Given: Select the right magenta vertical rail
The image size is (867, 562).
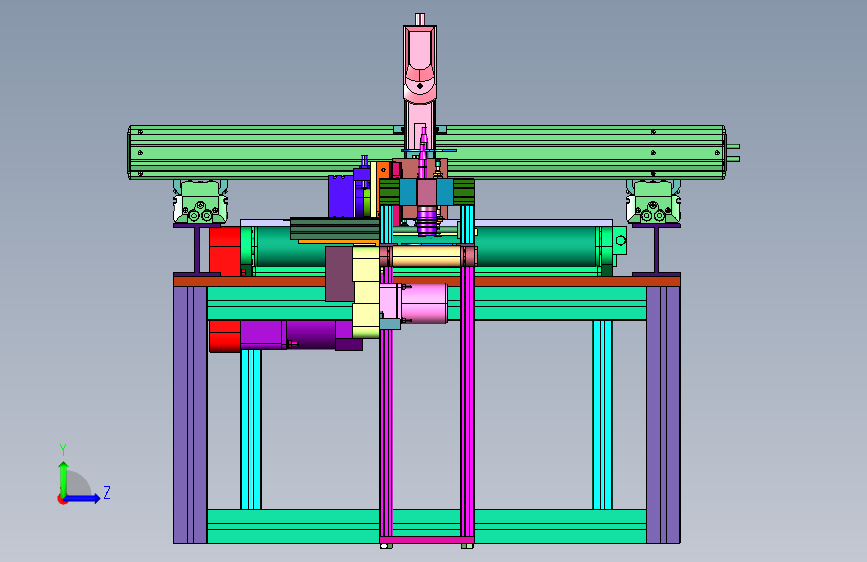Looking at the screenshot, I should (x=467, y=401).
